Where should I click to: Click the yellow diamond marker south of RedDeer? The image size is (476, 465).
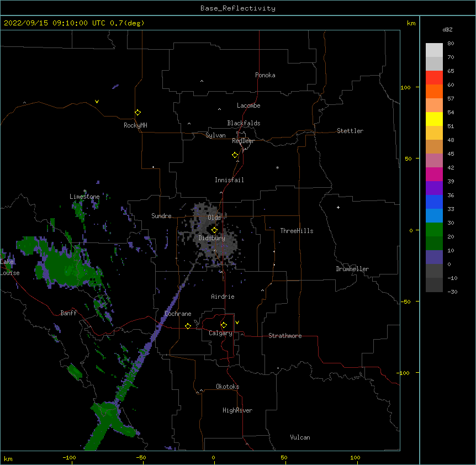tap(235, 155)
